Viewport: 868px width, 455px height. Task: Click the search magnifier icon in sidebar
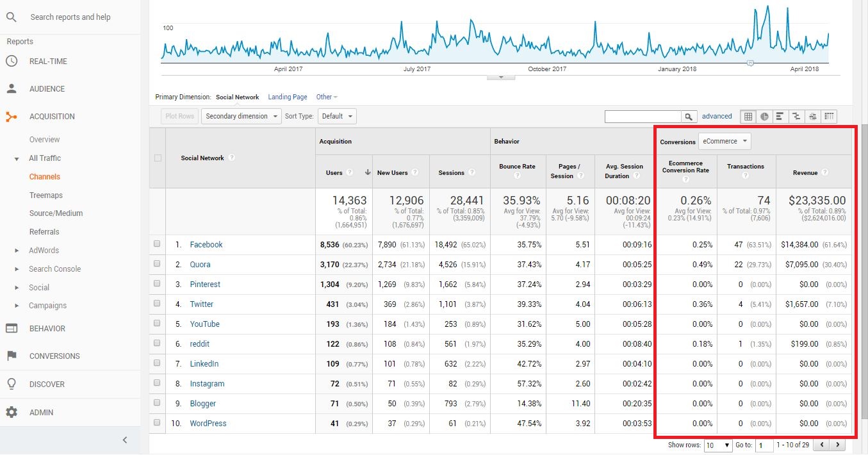(11, 17)
